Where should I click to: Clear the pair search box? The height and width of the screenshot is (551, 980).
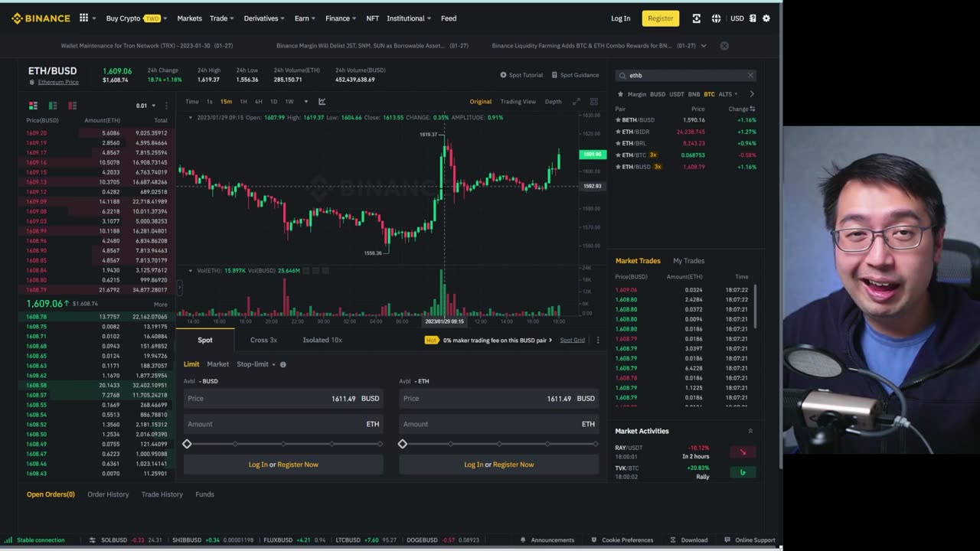tap(750, 76)
